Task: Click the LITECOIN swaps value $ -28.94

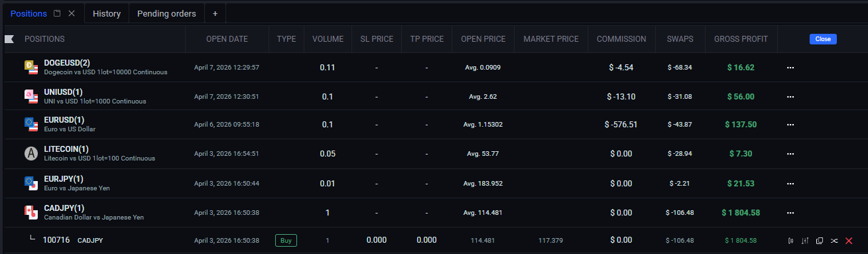Action: 680,154
